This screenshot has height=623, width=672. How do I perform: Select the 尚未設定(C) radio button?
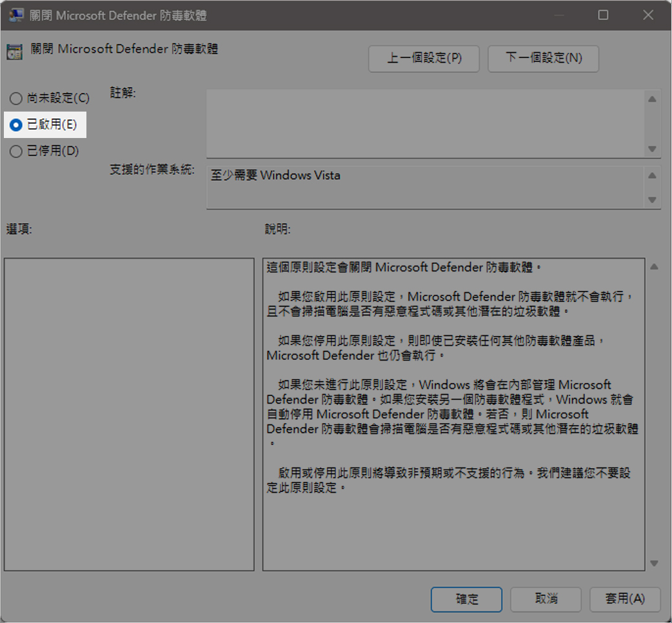(x=16, y=99)
